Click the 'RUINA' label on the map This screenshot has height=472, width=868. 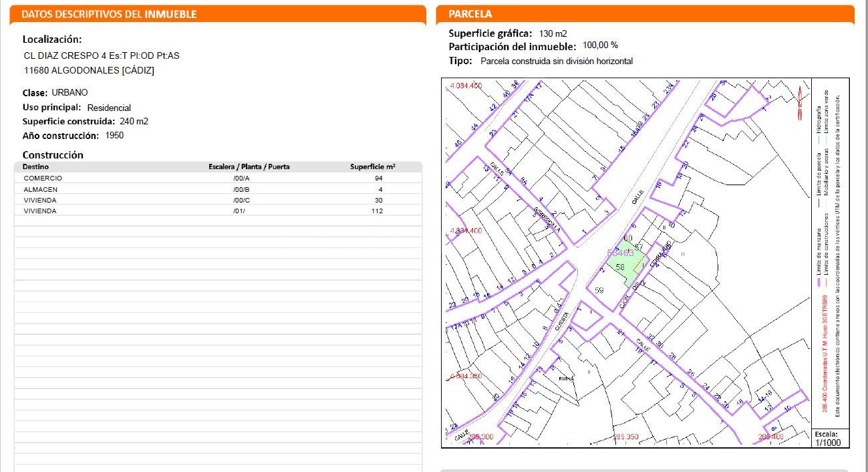tap(565, 378)
